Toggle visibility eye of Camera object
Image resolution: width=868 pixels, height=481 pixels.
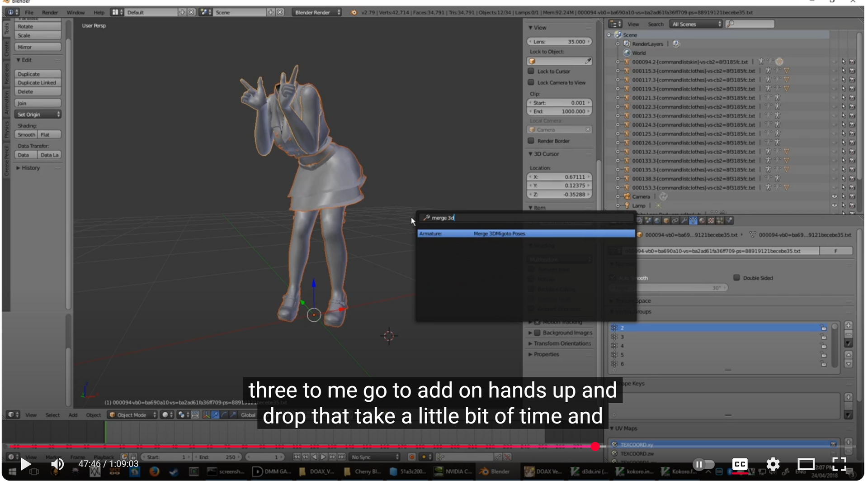pyautogui.click(x=835, y=196)
